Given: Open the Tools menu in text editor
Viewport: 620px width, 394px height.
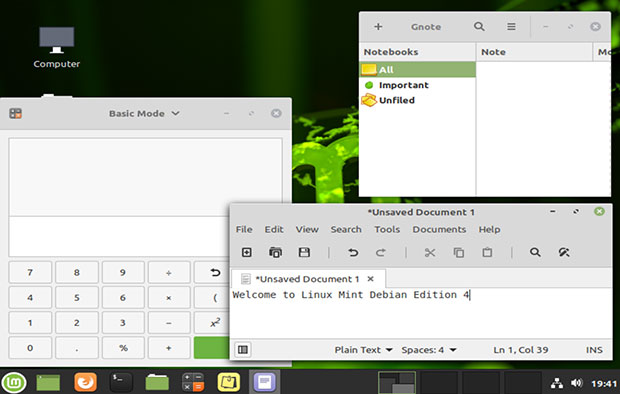Looking at the screenshot, I should (x=387, y=229).
